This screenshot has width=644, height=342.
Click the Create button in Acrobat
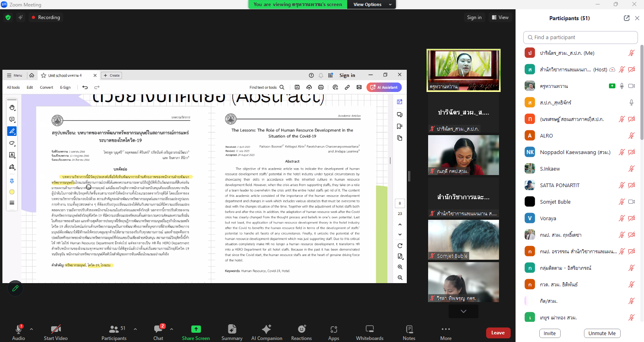(x=112, y=75)
